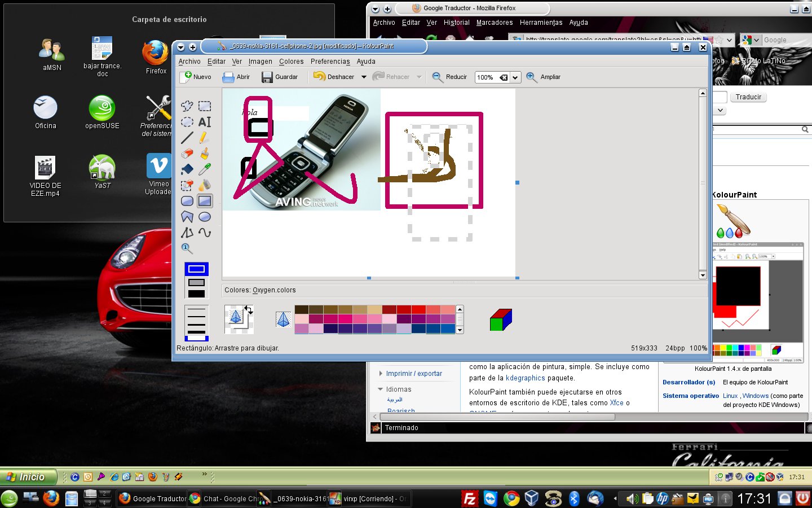
Task: Activate the Zoom magnifier tool
Action: click(x=186, y=248)
